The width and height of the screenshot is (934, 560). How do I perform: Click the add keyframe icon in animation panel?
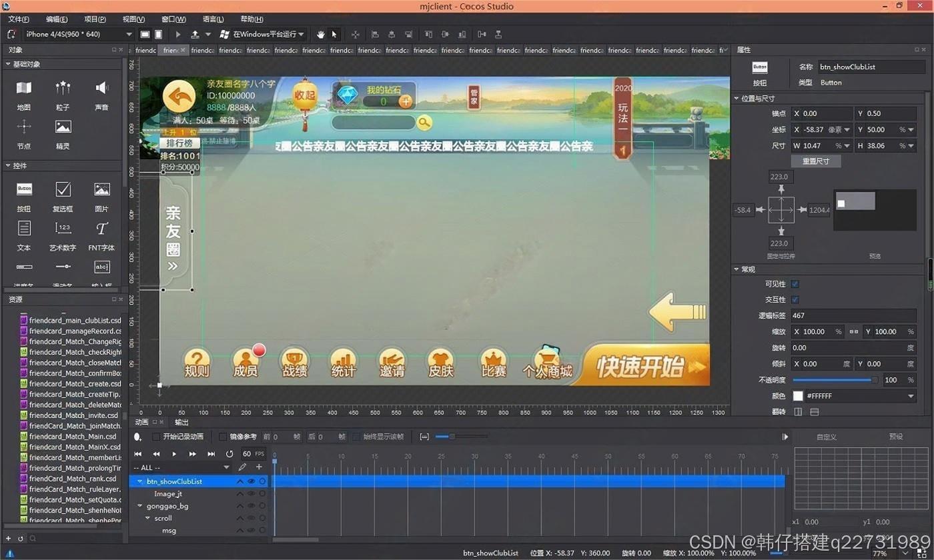click(138, 437)
